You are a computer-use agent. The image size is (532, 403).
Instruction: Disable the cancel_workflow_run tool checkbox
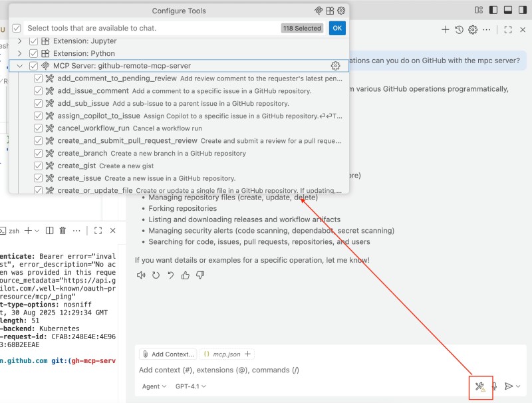[x=39, y=128]
